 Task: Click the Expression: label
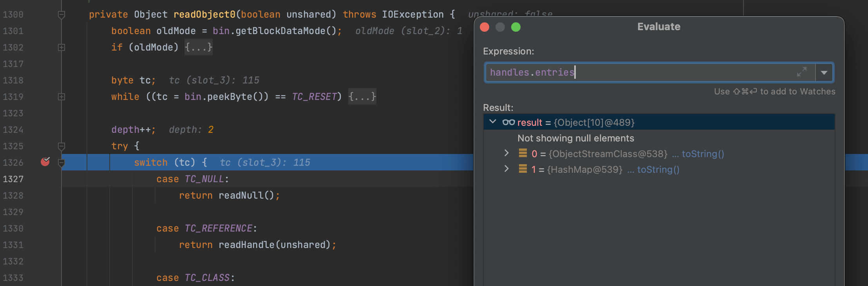pyautogui.click(x=508, y=51)
